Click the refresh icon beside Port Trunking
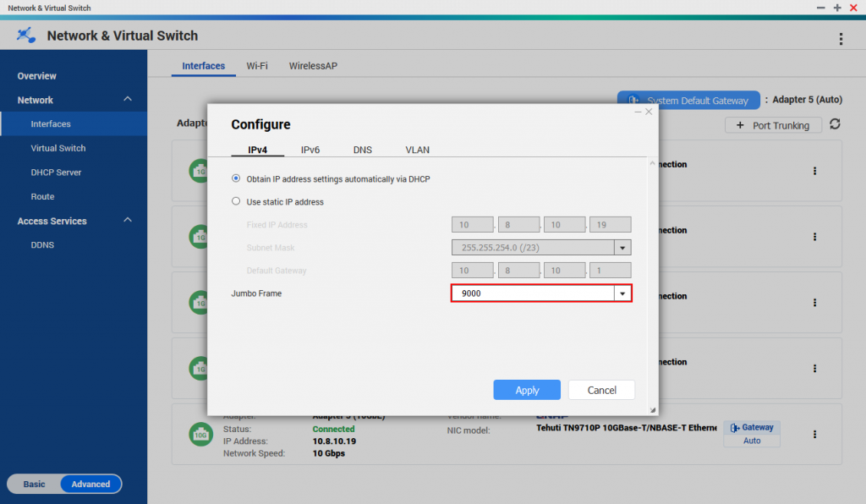 [x=835, y=124]
